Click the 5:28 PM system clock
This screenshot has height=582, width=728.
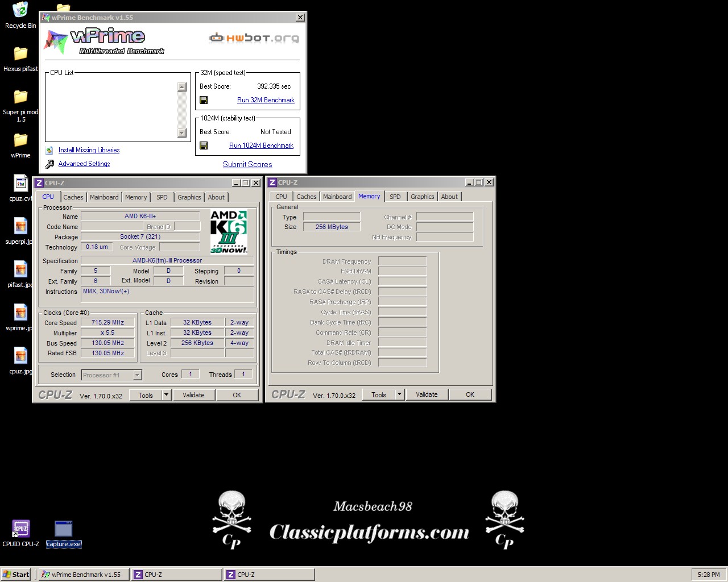tap(709, 575)
